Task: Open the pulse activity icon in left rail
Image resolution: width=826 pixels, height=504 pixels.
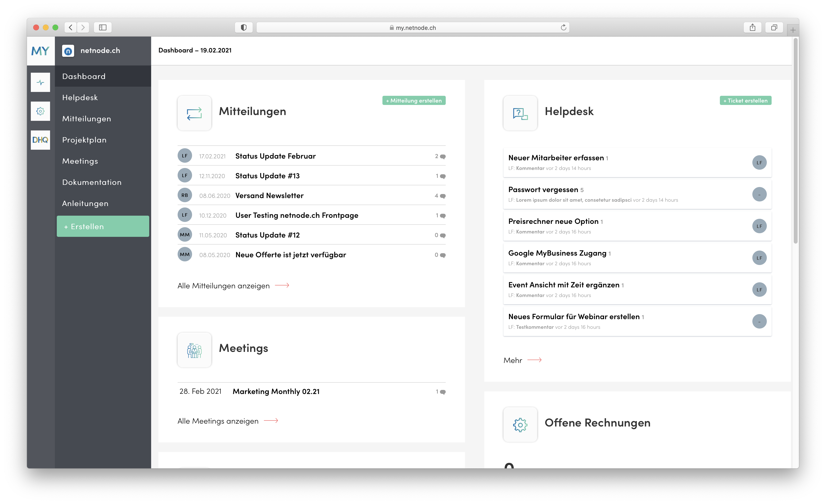Action: pyautogui.click(x=40, y=82)
